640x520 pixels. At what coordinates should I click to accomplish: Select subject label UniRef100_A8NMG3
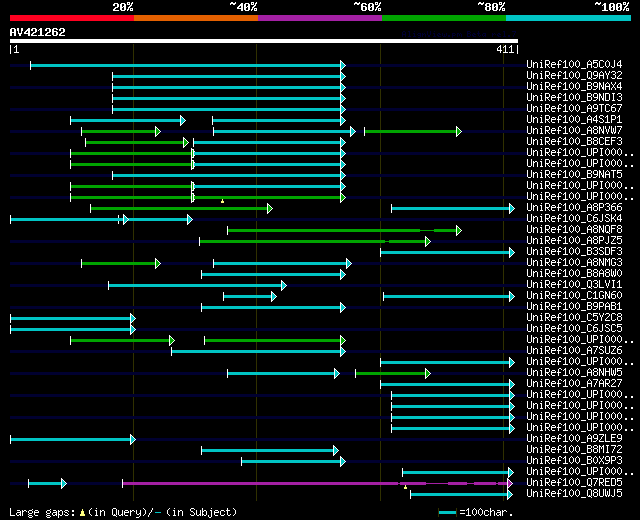574,262
